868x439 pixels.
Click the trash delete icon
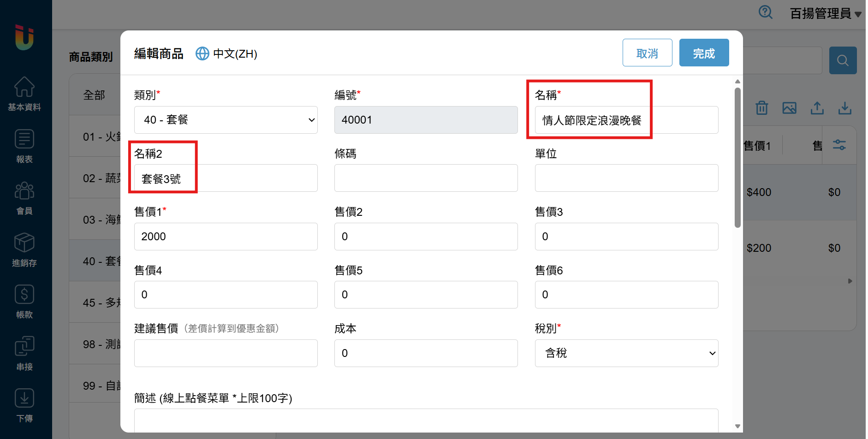pos(761,108)
